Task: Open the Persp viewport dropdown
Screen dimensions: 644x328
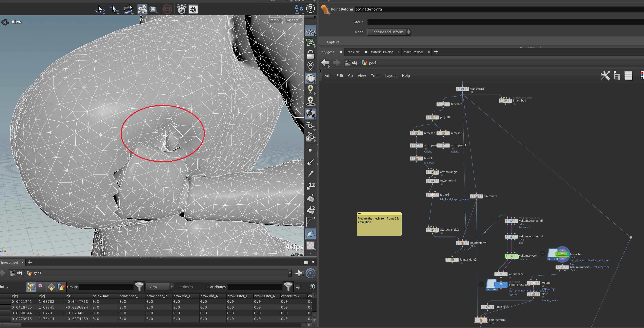Action: tap(275, 20)
